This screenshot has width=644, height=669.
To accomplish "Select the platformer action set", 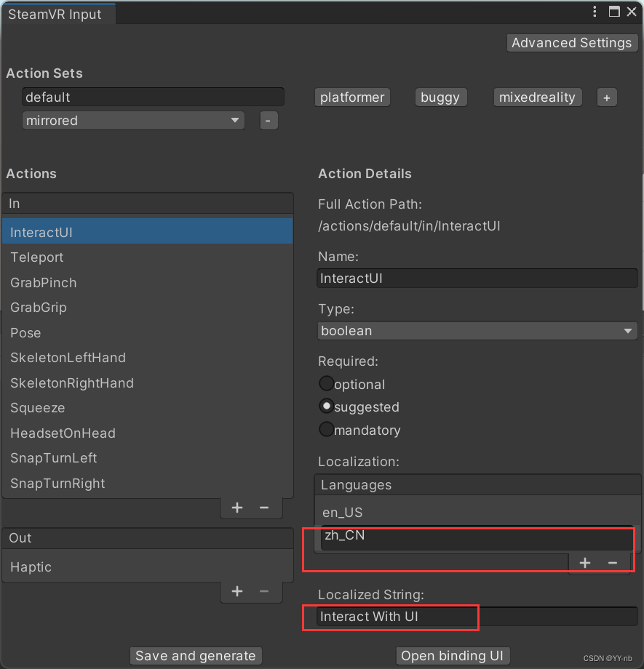I will pos(352,97).
